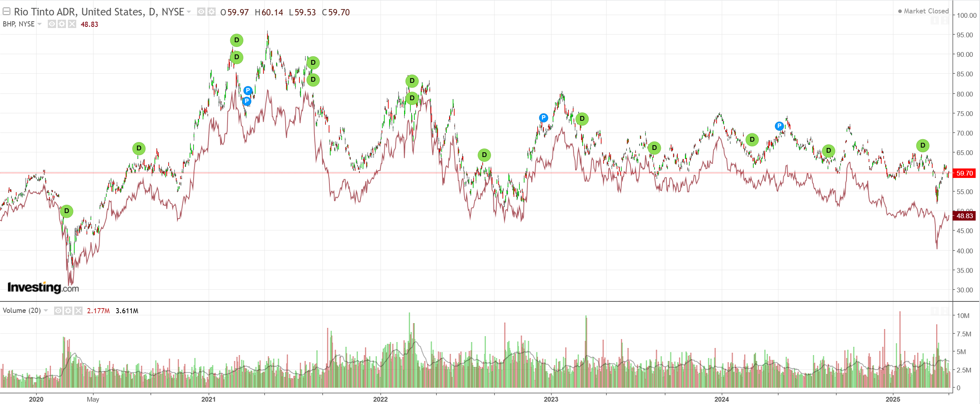Remove the Volume (20) indicator

click(x=79, y=311)
